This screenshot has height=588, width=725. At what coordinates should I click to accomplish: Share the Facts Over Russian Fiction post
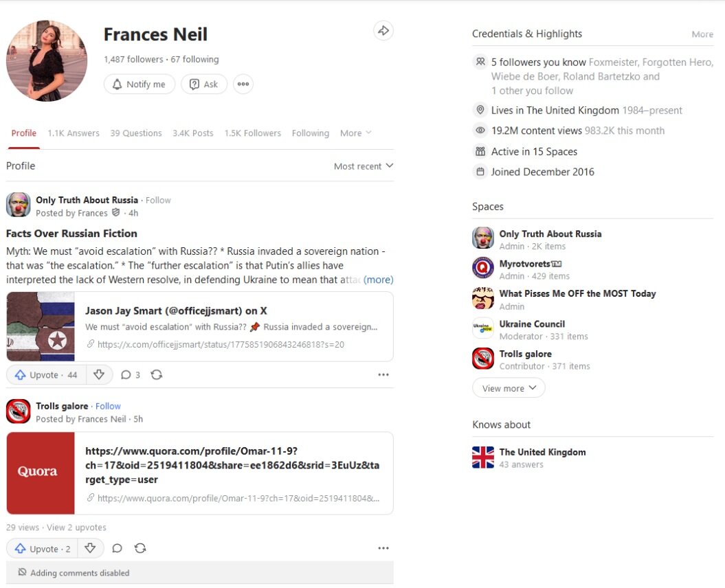coord(156,375)
